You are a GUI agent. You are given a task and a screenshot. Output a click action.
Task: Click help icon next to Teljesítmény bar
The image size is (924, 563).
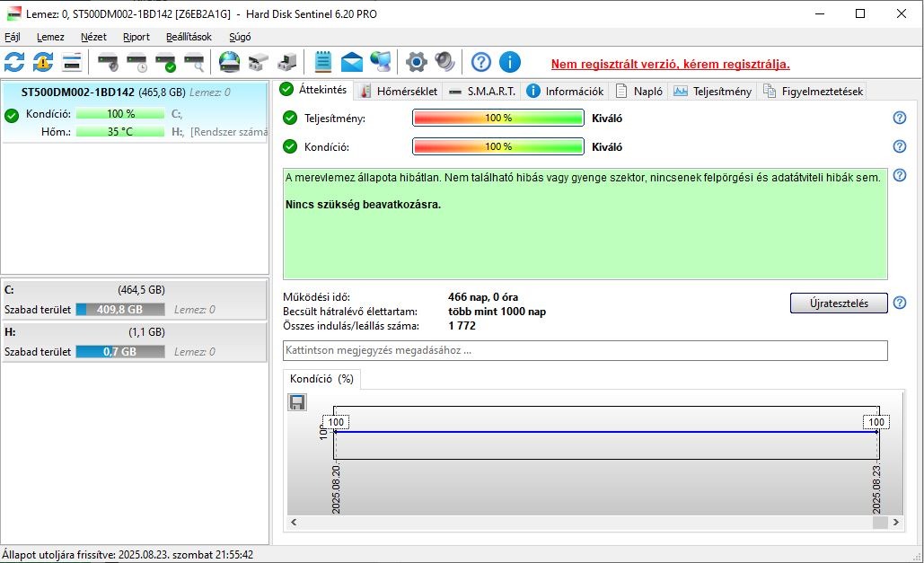tap(899, 118)
